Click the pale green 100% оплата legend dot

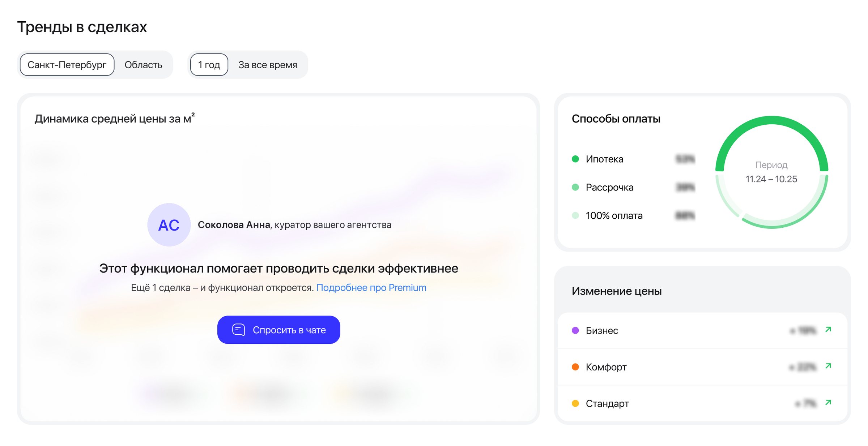click(x=575, y=216)
